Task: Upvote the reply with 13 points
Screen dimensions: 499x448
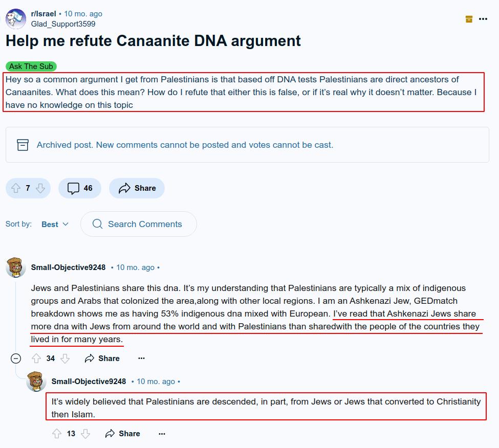Action: 57,434
